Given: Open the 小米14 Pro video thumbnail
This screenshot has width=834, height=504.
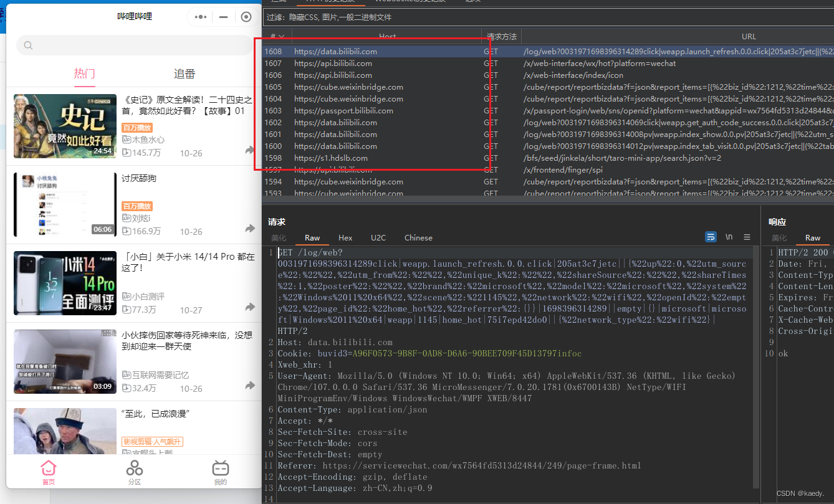Looking at the screenshot, I should tap(65, 283).
